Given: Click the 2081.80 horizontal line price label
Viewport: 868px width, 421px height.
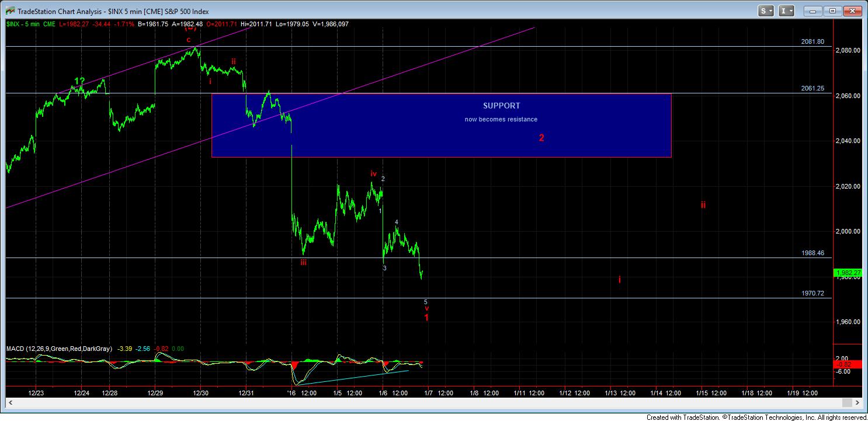Looking at the screenshot, I should coord(813,41).
